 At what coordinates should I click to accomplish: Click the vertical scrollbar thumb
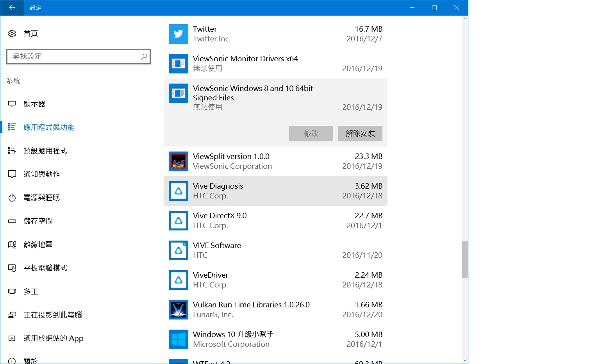click(x=465, y=259)
